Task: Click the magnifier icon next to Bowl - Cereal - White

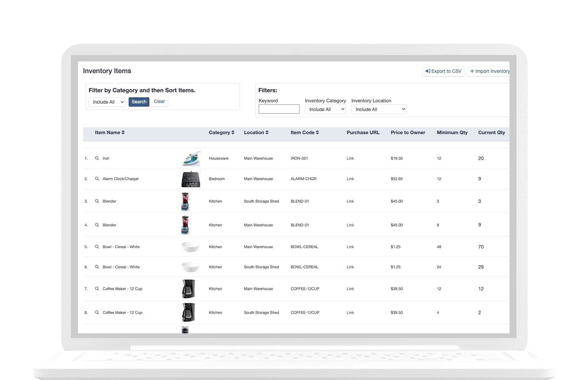Action: tap(97, 247)
